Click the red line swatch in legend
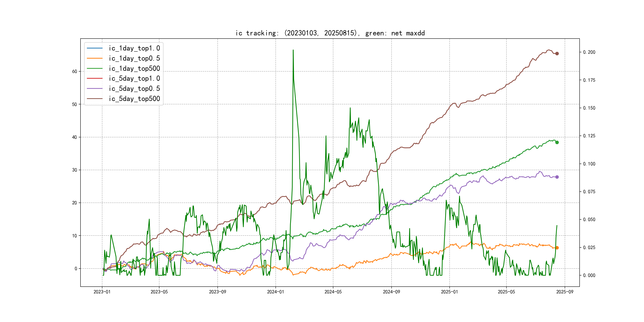The height and width of the screenshot is (322, 644). 94,79
